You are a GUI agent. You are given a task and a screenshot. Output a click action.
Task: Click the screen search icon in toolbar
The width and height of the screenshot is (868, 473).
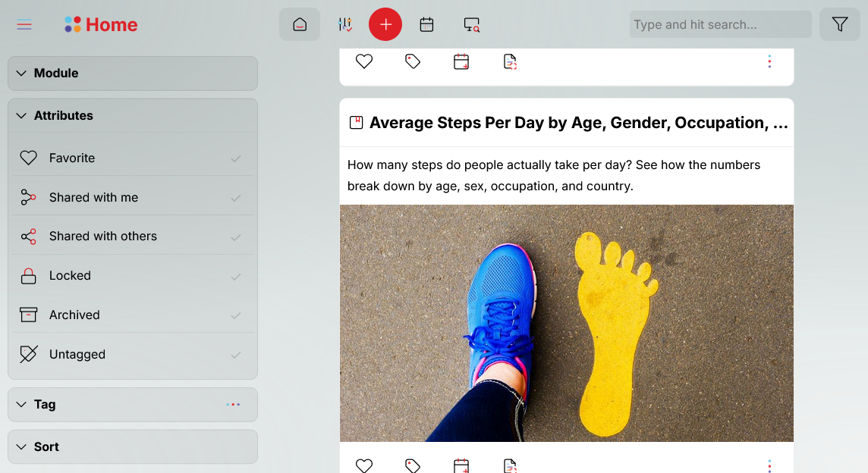click(x=471, y=24)
